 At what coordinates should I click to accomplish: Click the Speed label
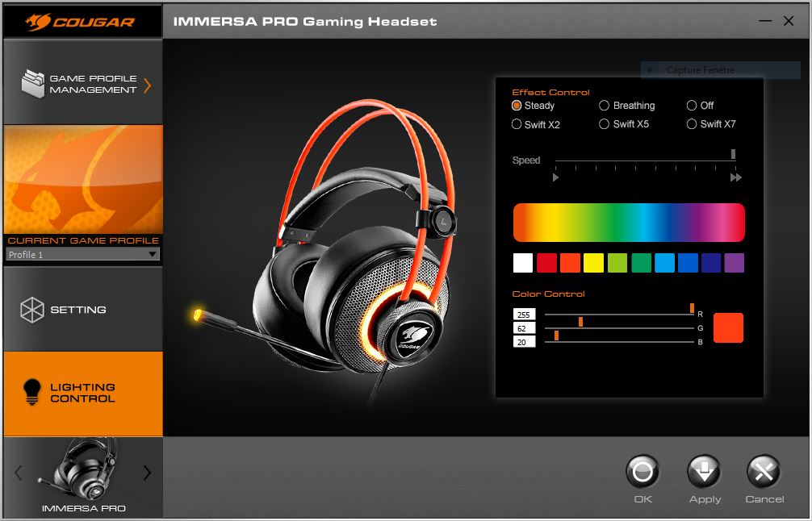526,160
